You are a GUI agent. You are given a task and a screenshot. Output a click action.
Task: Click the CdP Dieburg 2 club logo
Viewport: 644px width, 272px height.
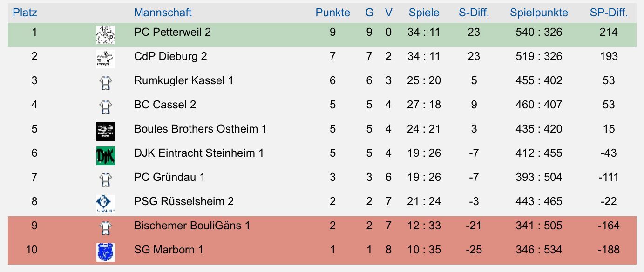[x=105, y=58]
